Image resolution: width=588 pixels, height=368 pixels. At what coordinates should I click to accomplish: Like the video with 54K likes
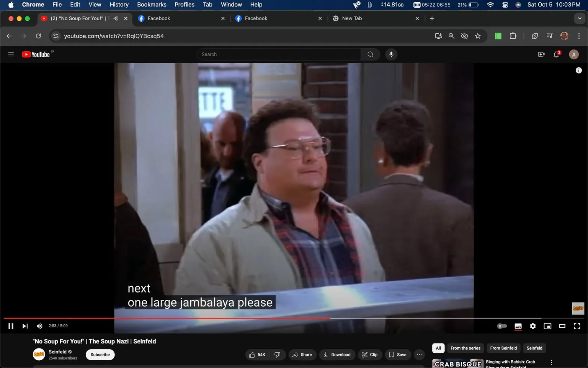(257, 355)
